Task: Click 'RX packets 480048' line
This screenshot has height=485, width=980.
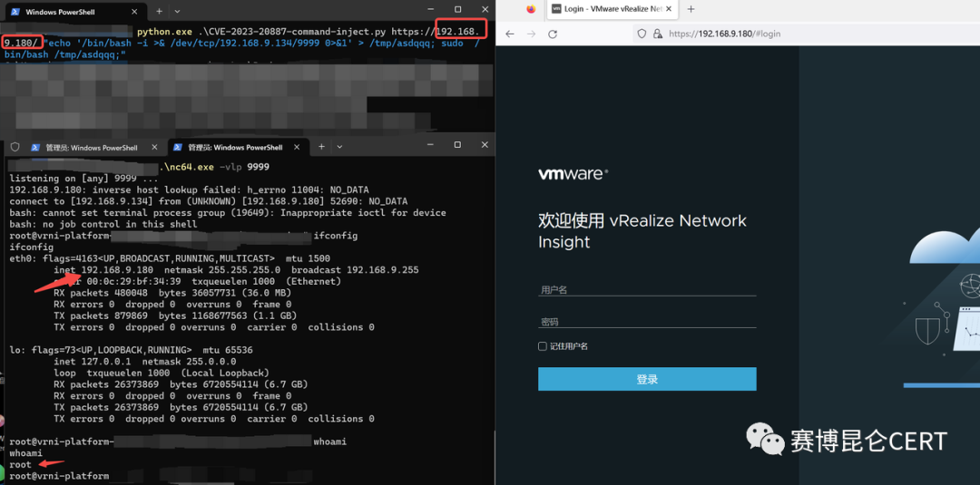Action: coord(172,293)
